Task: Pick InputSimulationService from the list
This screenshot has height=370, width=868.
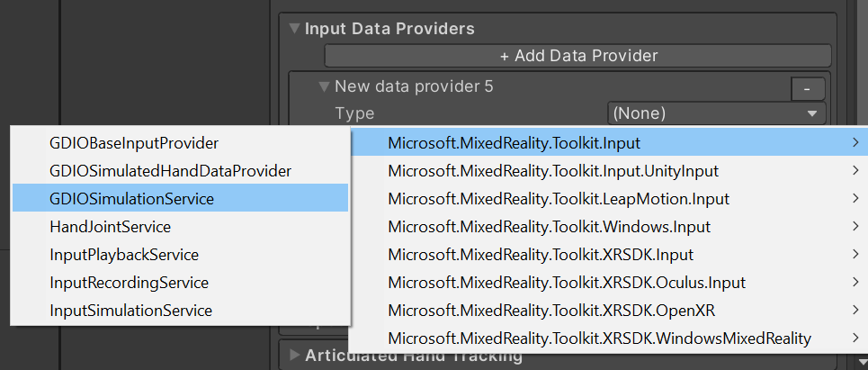Action: 181,311
